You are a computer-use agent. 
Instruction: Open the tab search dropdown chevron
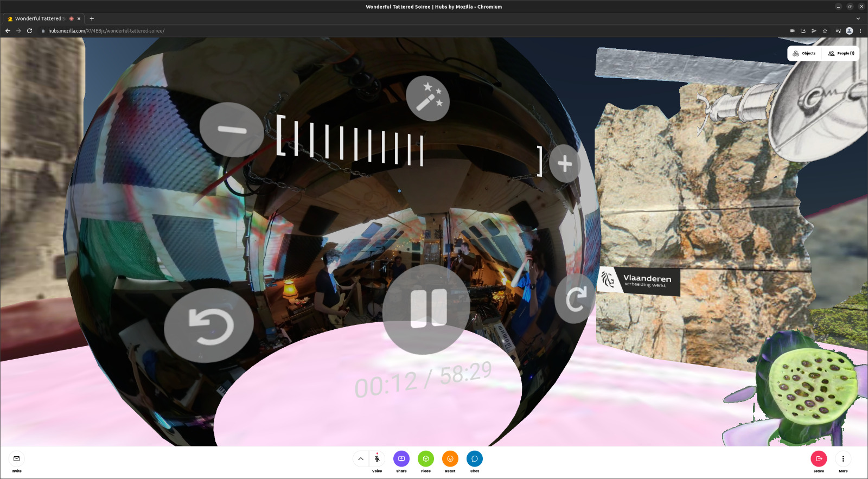(858, 18)
